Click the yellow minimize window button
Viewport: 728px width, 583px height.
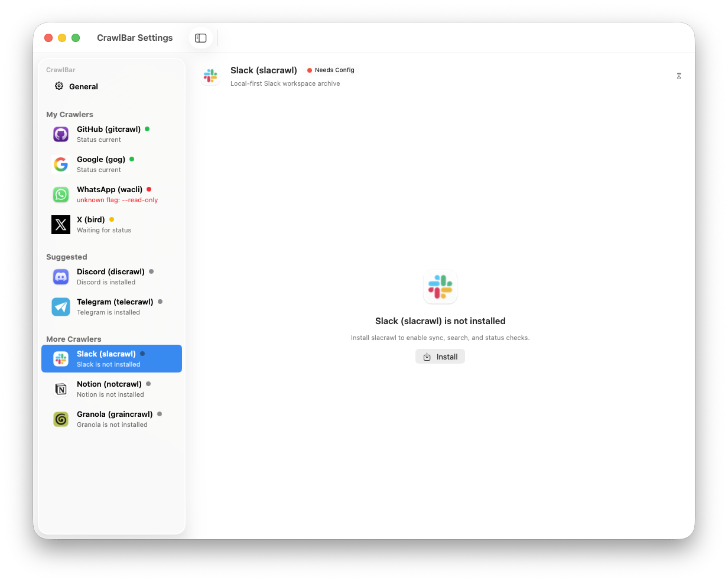(62, 38)
